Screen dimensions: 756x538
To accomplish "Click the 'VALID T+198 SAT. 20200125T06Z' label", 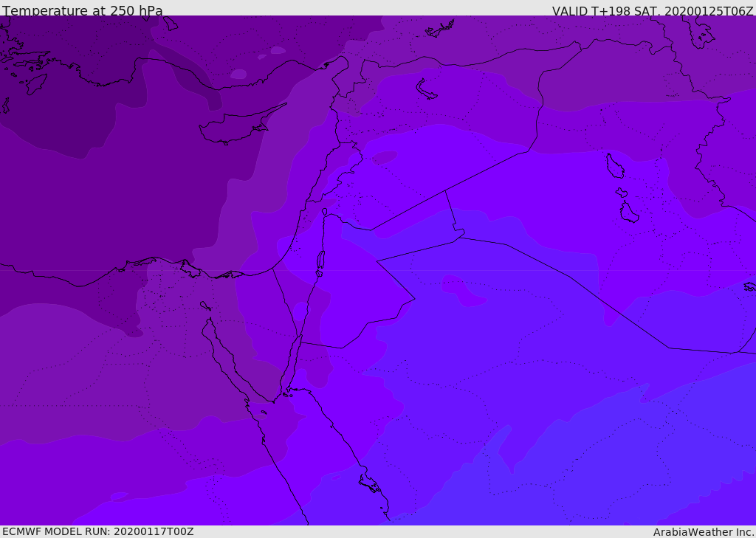I will coord(653,10).
